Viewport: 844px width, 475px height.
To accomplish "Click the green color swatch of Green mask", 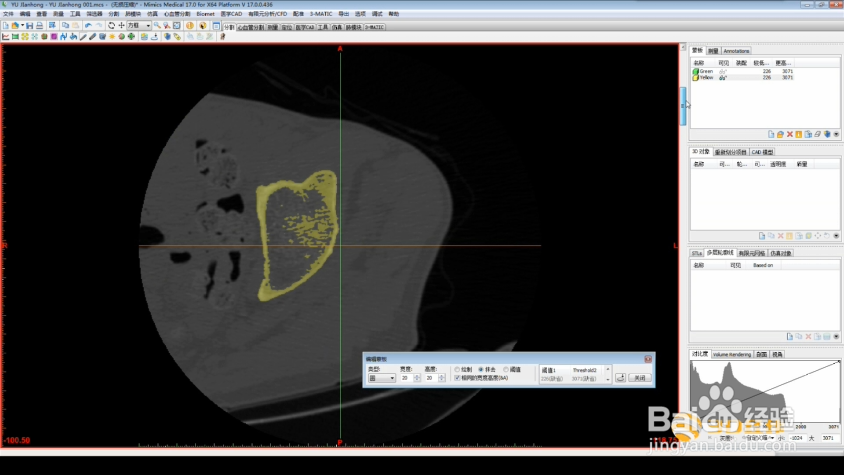I will point(695,71).
